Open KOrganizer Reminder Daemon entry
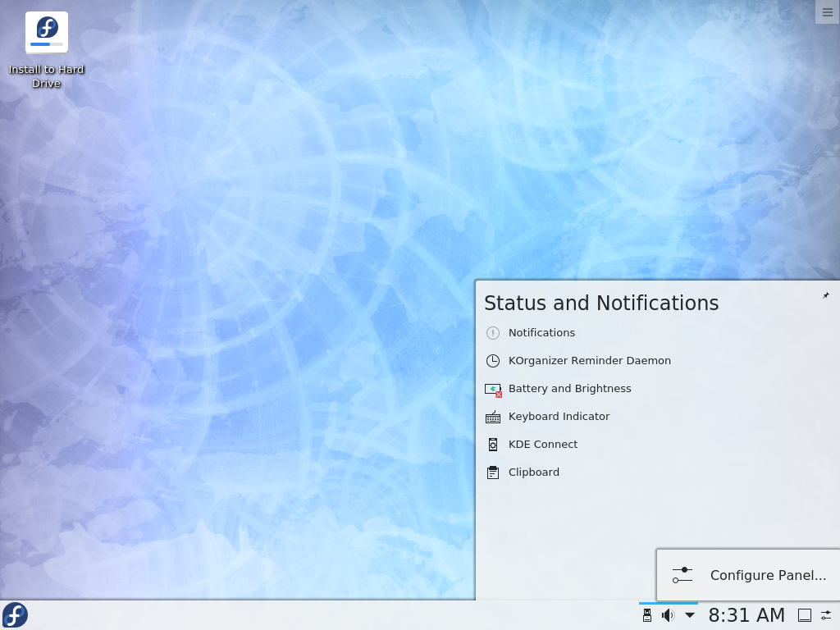 pos(589,361)
